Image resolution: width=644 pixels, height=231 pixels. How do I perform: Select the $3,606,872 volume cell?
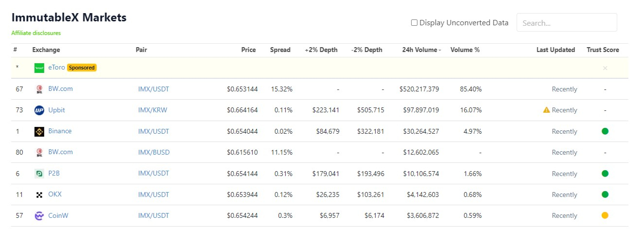point(423,215)
